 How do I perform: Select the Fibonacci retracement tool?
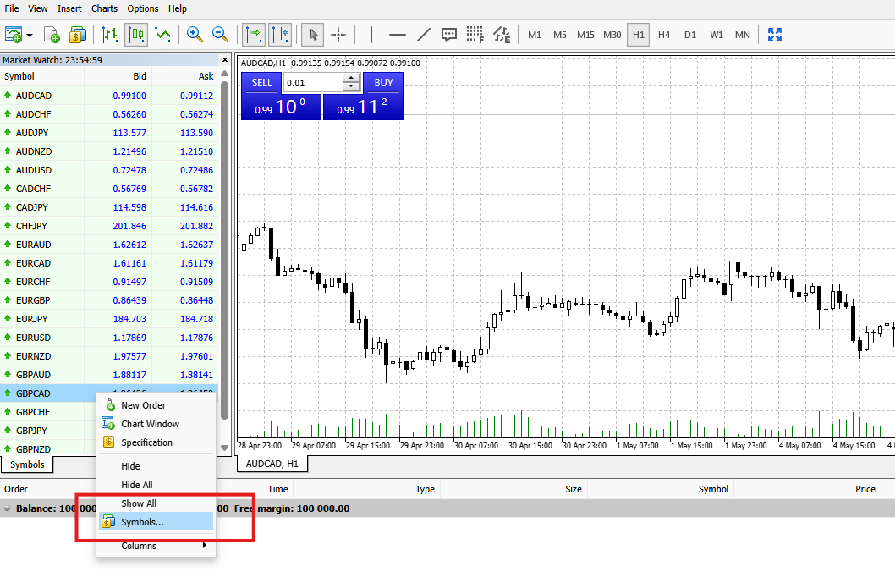tap(475, 35)
